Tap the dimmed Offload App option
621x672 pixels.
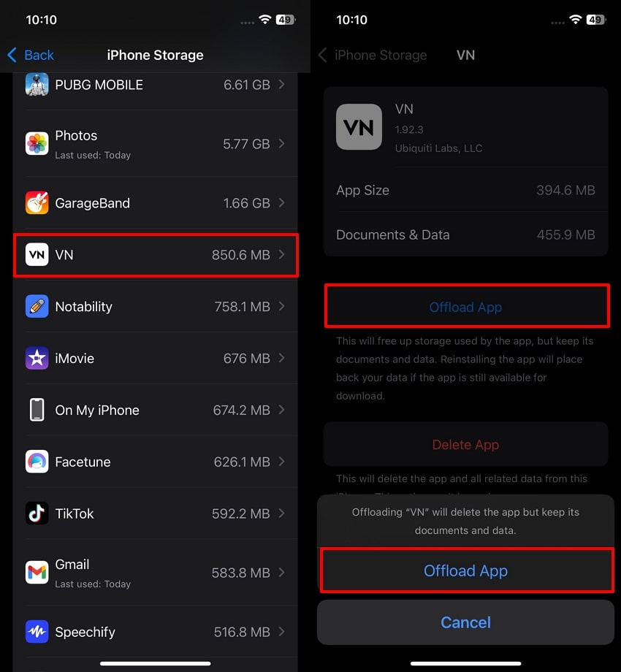click(466, 307)
